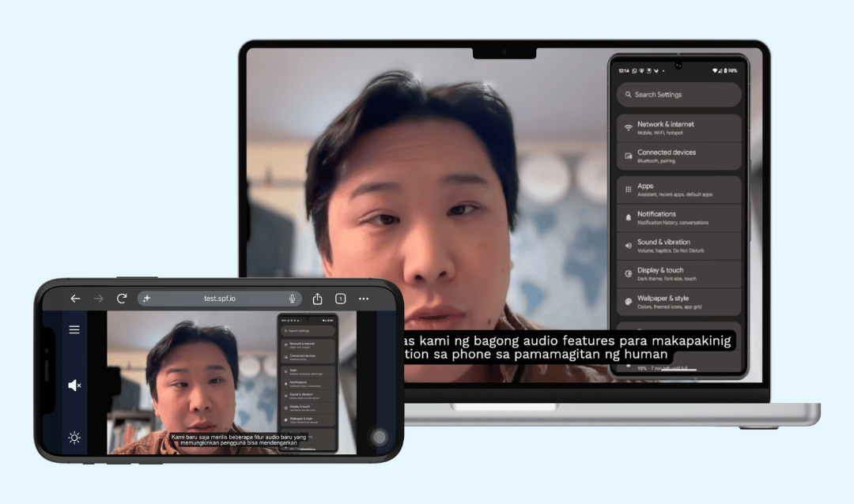Click the brightness icon beside Display & touch
This screenshot has width=854, height=504.
(628, 274)
